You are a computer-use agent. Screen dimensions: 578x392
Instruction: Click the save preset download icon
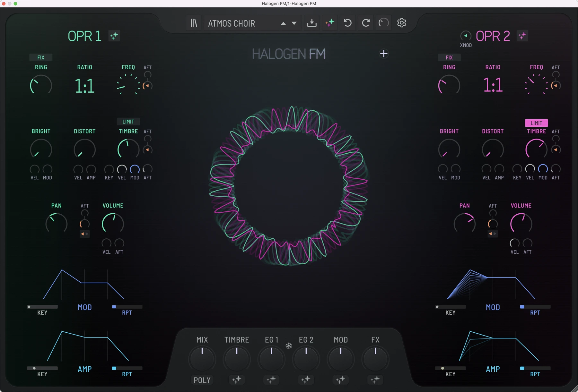(312, 23)
